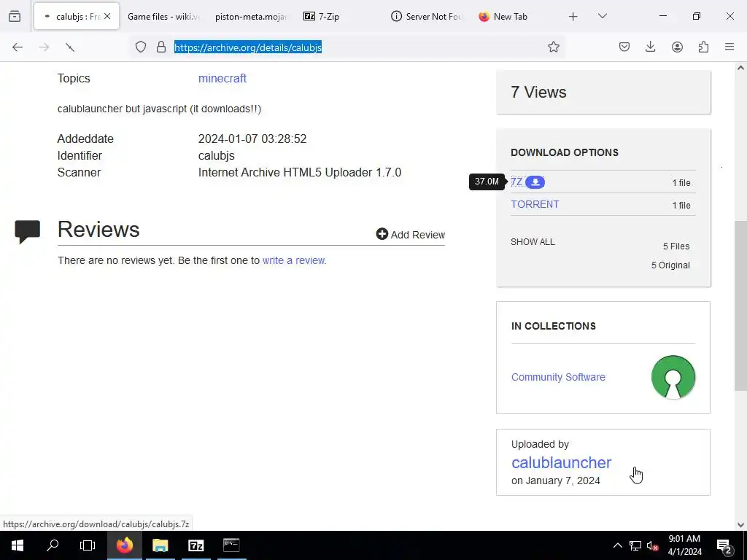
Task: Select the Identifier value calubjs
Action: [216, 156]
